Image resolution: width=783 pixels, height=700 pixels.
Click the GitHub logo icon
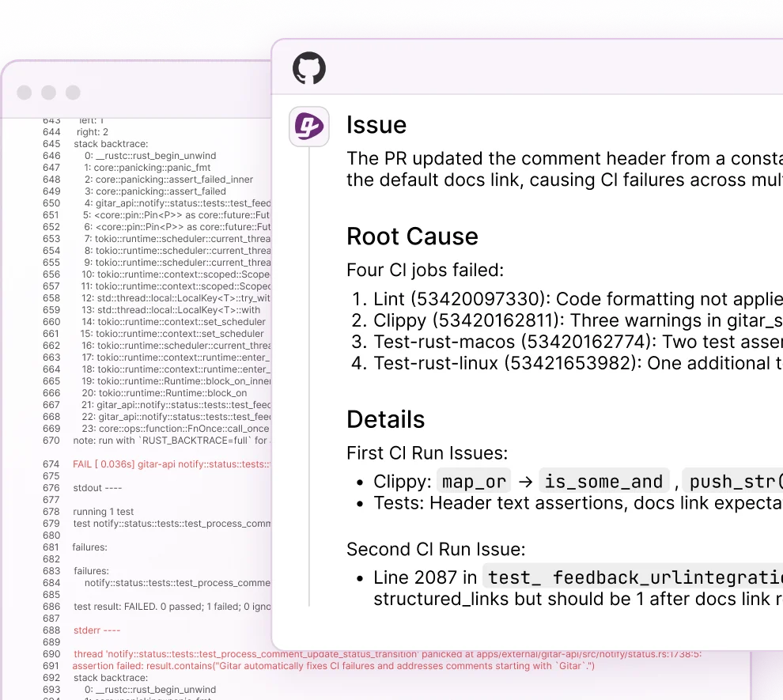[x=309, y=69]
